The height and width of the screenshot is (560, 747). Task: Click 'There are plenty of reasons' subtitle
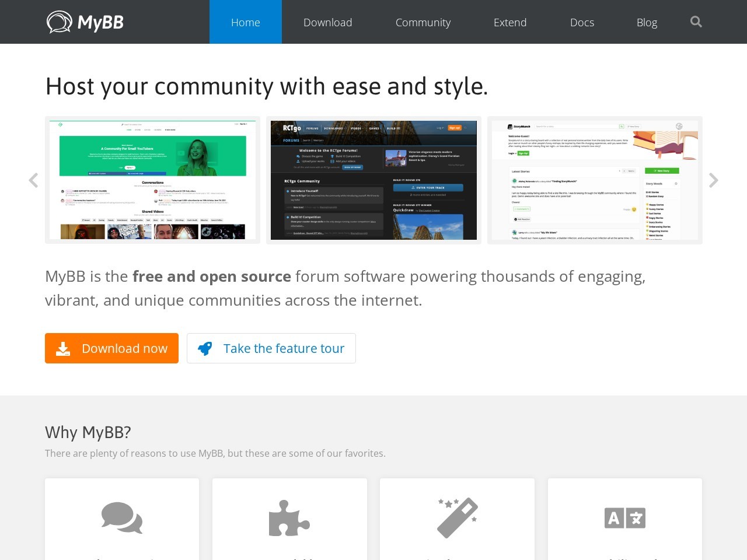215,453
